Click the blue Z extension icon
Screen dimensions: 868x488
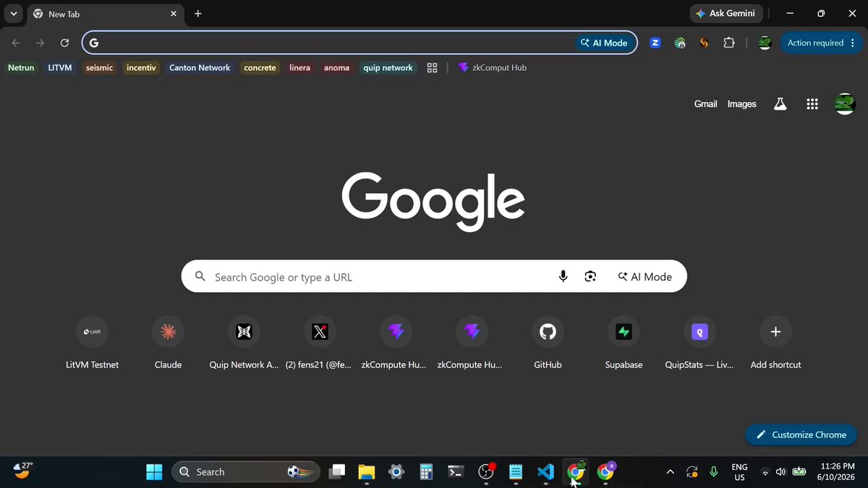click(655, 43)
